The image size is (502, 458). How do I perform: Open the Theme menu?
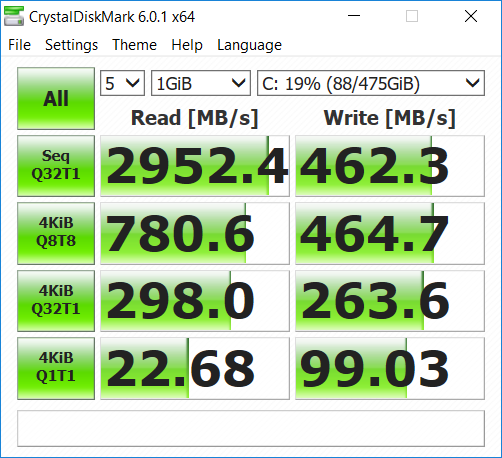click(134, 45)
